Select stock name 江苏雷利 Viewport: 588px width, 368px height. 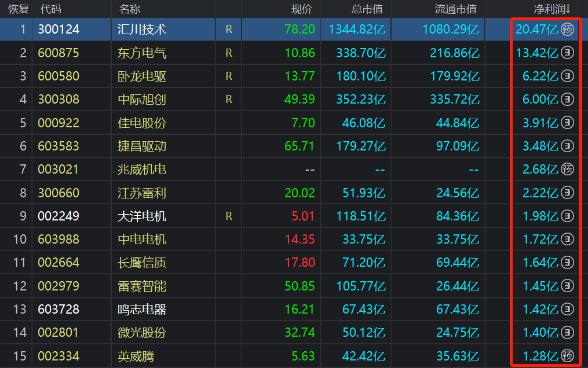tap(142, 193)
